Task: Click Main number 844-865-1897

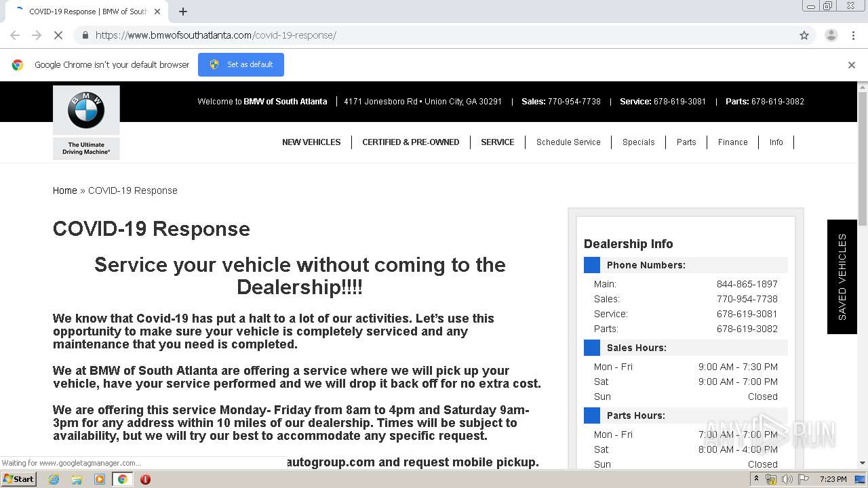Action: [747, 284]
